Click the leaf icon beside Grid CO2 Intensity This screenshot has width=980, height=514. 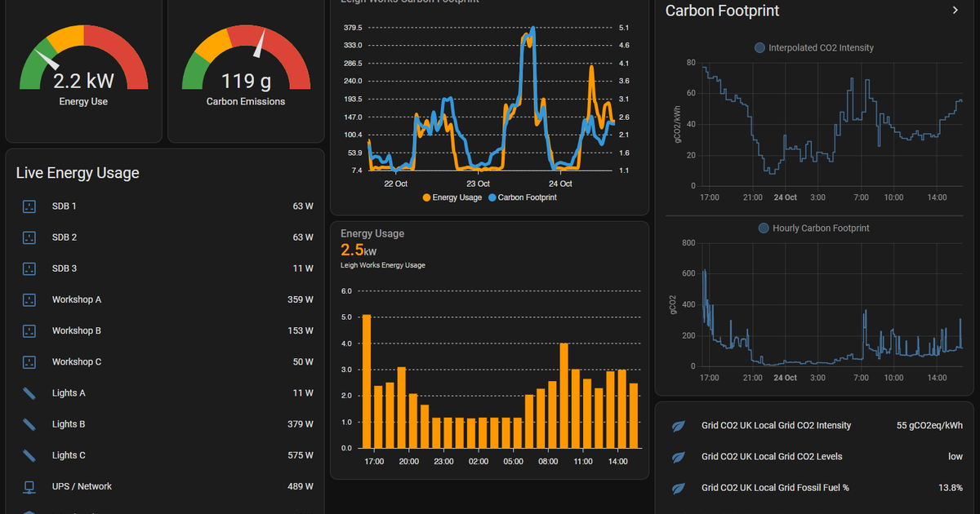click(678, 426)
